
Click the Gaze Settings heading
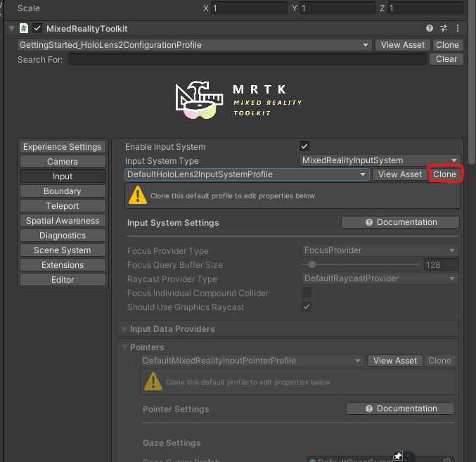click(x=172, y=443)
